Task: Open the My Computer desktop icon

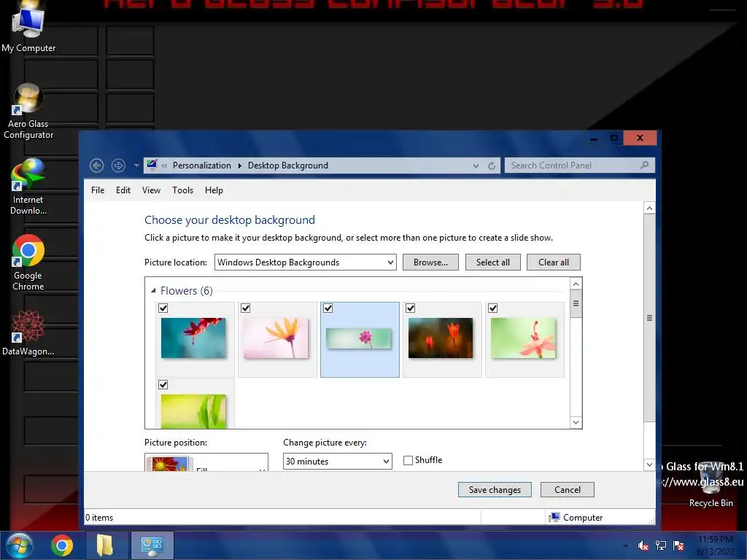Action: click(x=28, y=27)
